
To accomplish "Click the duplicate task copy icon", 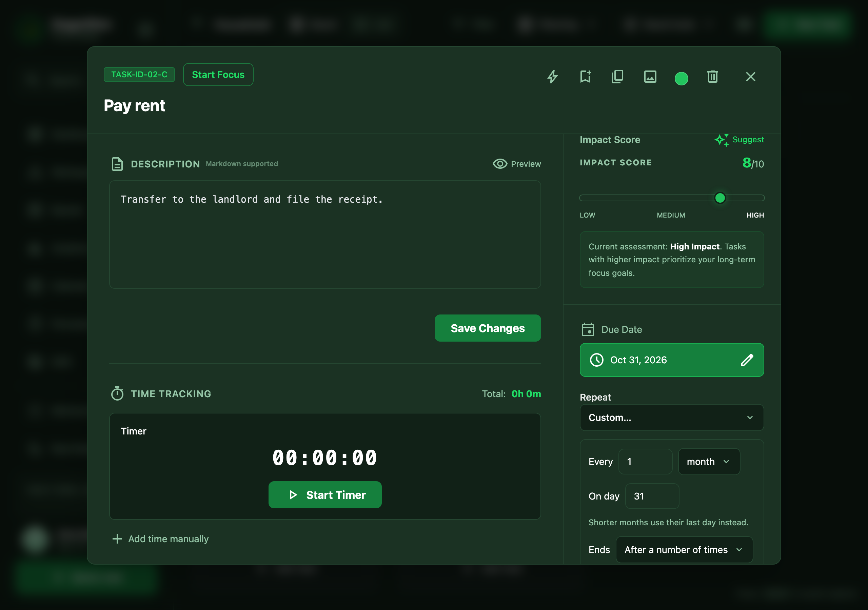I will pos(617,77).
